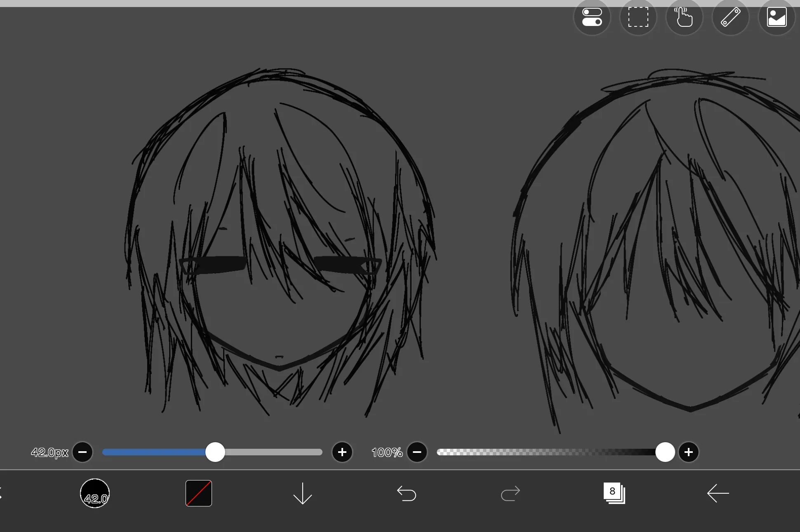Open the stabilizer hand gesture icon
This screenshot has width=800, height=532.
tap(685, 17)
